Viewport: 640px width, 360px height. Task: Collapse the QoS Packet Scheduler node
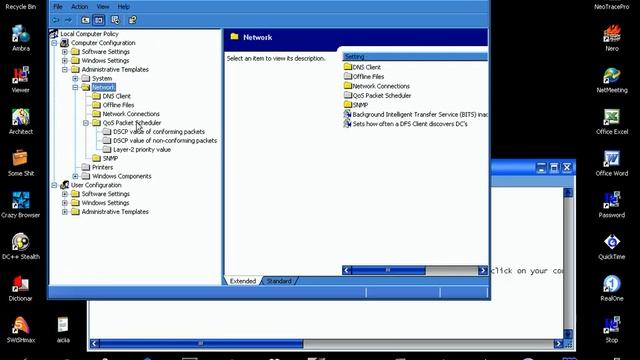tap(86, 123)
